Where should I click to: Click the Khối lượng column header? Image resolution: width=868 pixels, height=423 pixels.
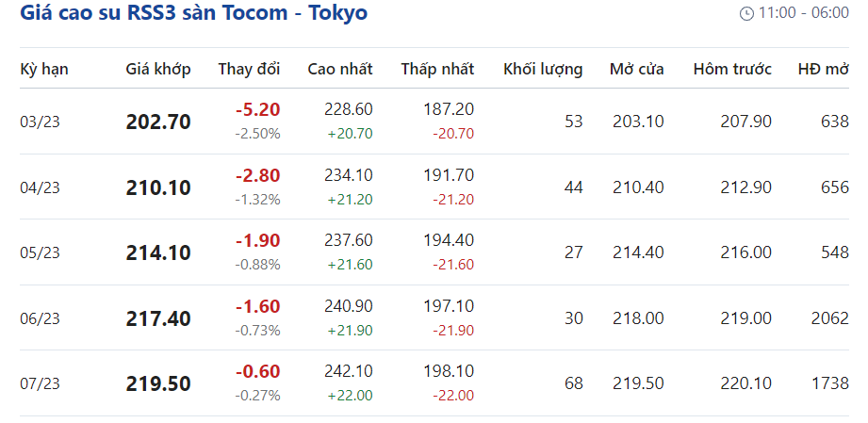point(543,69)
